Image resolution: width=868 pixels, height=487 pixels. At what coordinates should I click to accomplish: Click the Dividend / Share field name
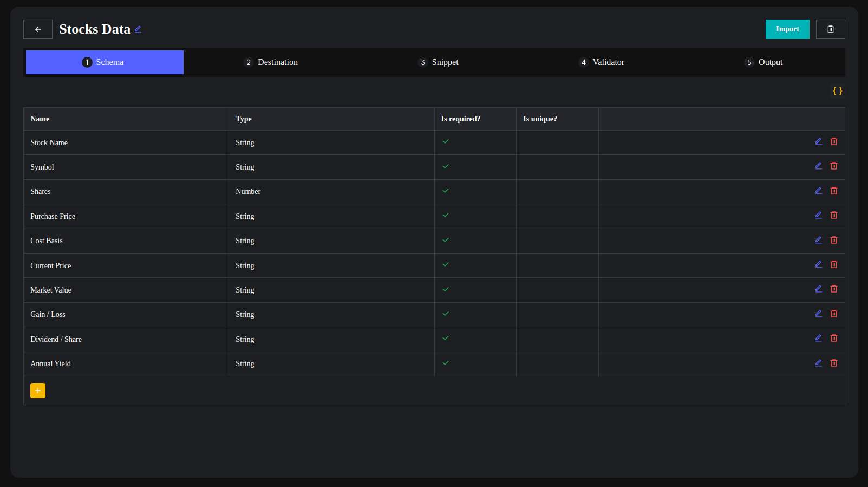coord(56,339)
